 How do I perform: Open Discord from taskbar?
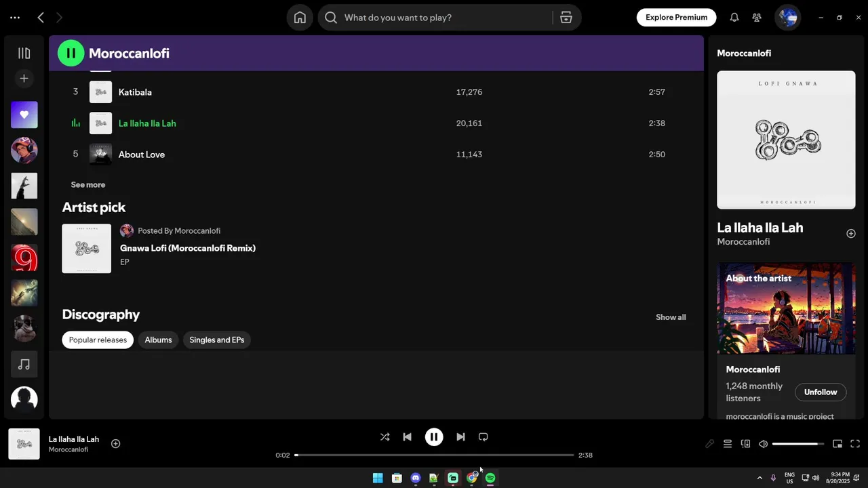pyautogui.click(x=416, y=478)
